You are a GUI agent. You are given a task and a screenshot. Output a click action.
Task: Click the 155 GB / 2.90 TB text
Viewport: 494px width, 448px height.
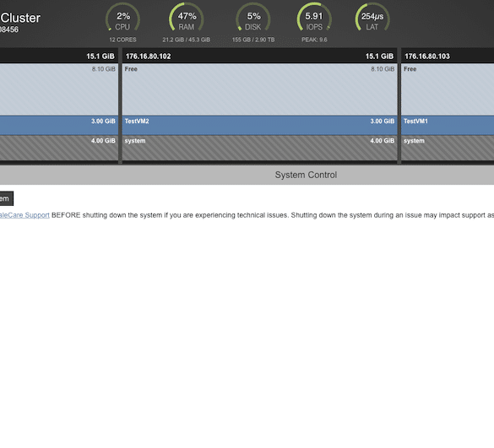pyautogui.click(x=253, y=40)
